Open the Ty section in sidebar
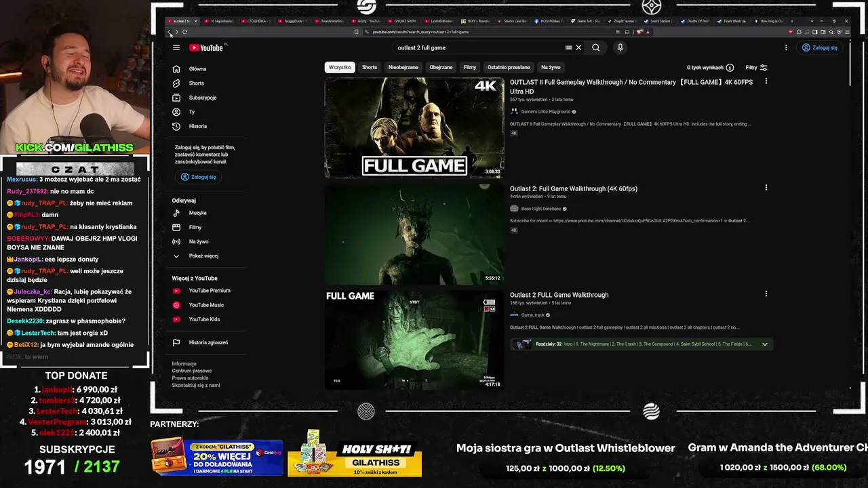The height and width of the screenshot is (488, 868). (x=191, y=112)
